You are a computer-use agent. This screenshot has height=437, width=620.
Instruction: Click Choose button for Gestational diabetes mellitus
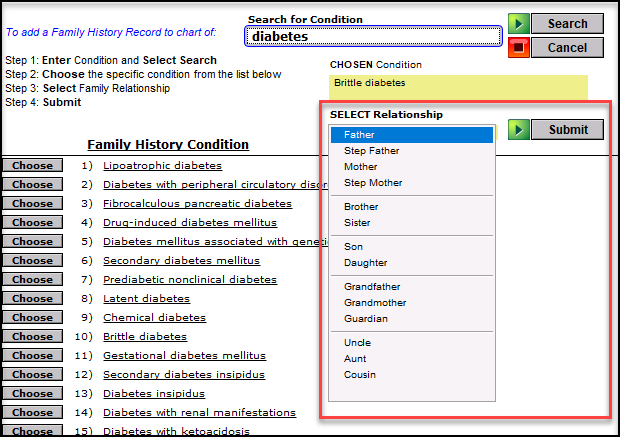[x=32, y=356]
